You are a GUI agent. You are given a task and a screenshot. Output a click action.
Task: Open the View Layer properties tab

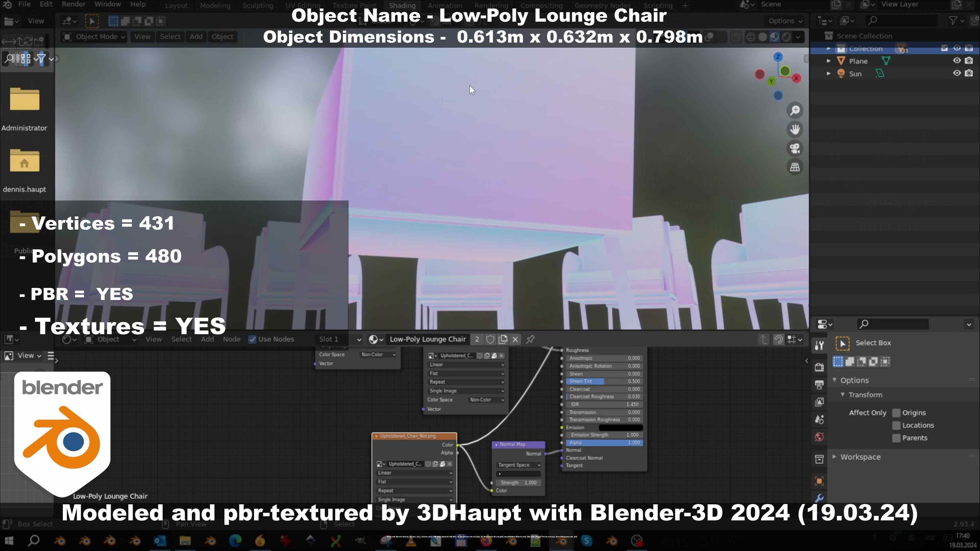[x=819, y=402]
